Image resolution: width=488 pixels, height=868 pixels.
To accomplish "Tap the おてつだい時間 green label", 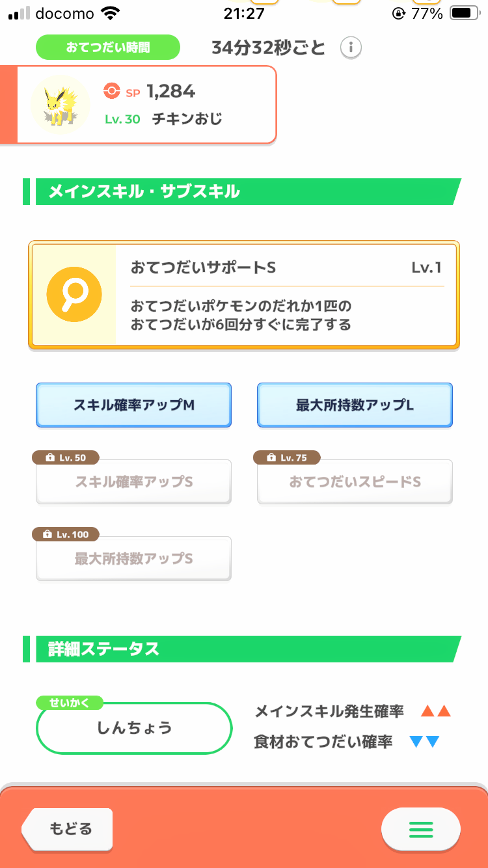I will (x=107, y=47).
